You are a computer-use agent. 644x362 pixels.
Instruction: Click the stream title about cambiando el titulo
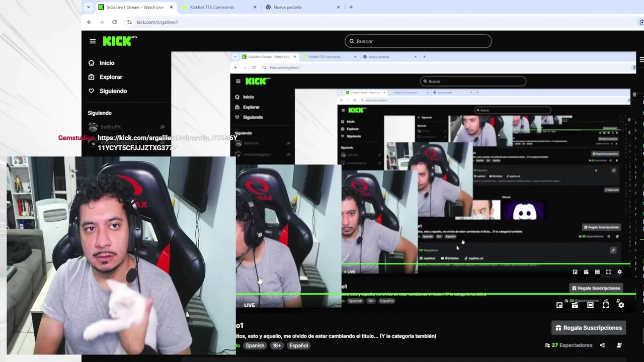[336, 336]
